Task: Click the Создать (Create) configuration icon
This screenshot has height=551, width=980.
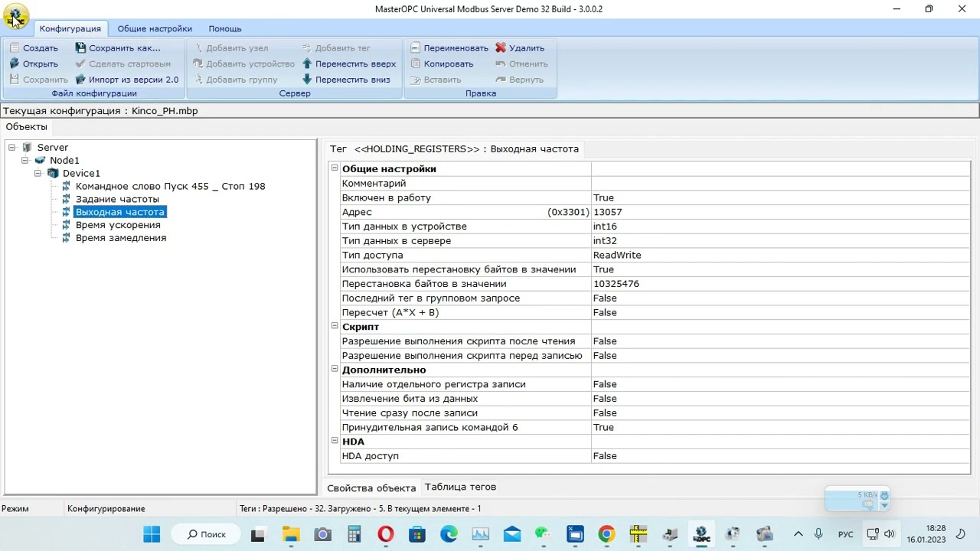Action: tap(14, 48)
